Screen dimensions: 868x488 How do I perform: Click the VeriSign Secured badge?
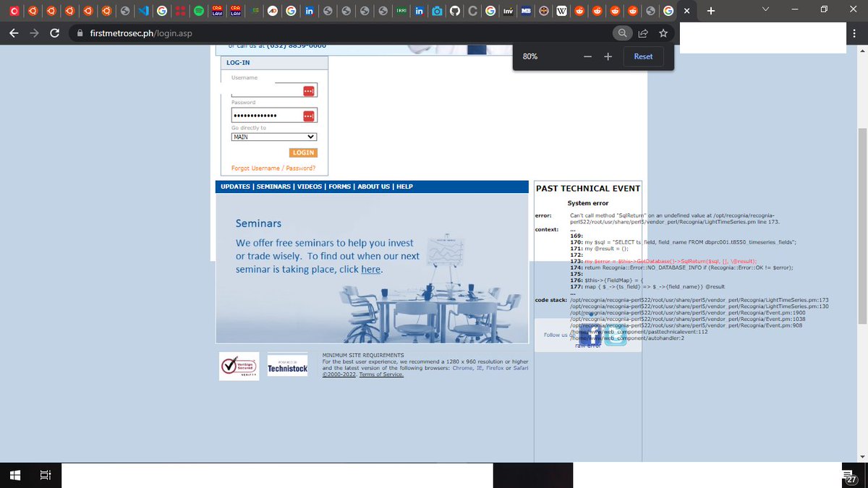[239, 367]
